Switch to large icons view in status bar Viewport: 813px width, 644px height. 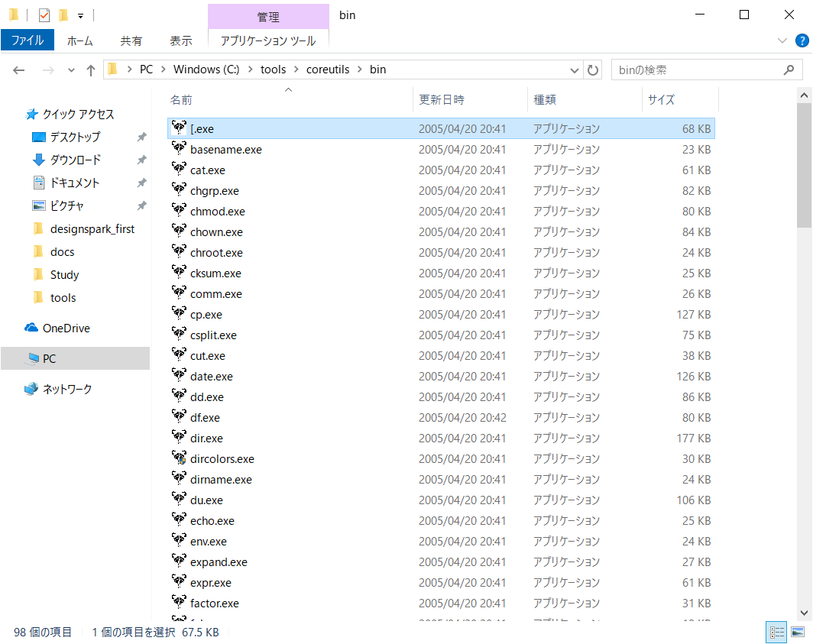(x=798, y=632)
